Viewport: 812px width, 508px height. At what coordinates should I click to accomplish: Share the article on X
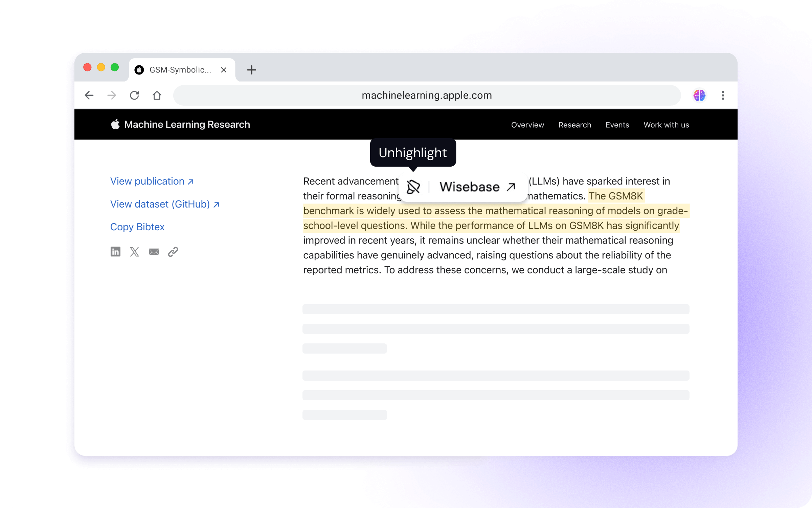135,252
